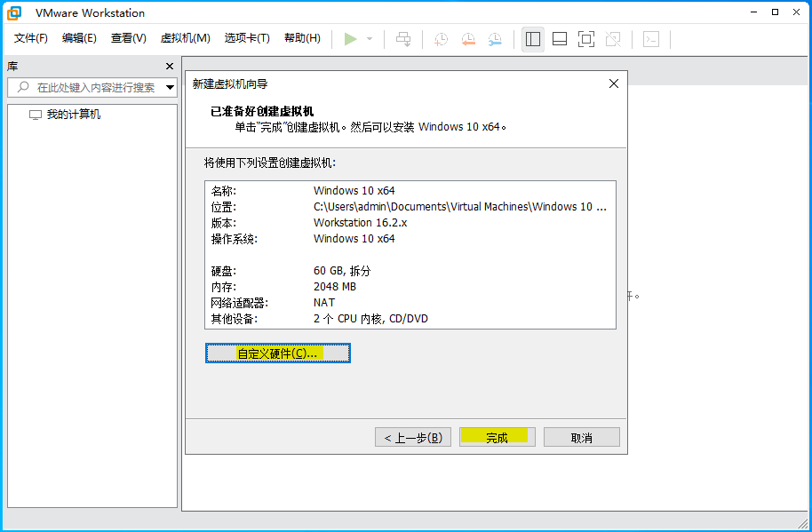
Task: Take a snapshot of this virtual machine
Action: click(x=441, y=39)
